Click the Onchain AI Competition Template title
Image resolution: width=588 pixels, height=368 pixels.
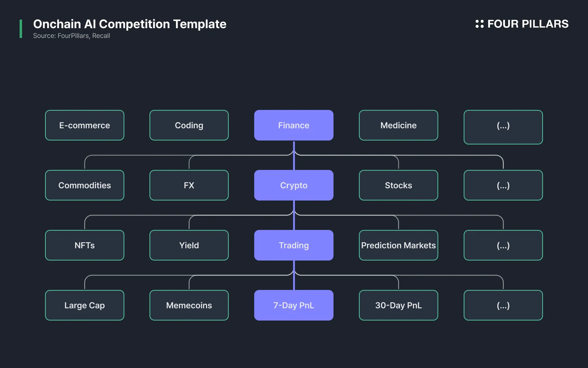pyautogui.click(x=130, y=24)
